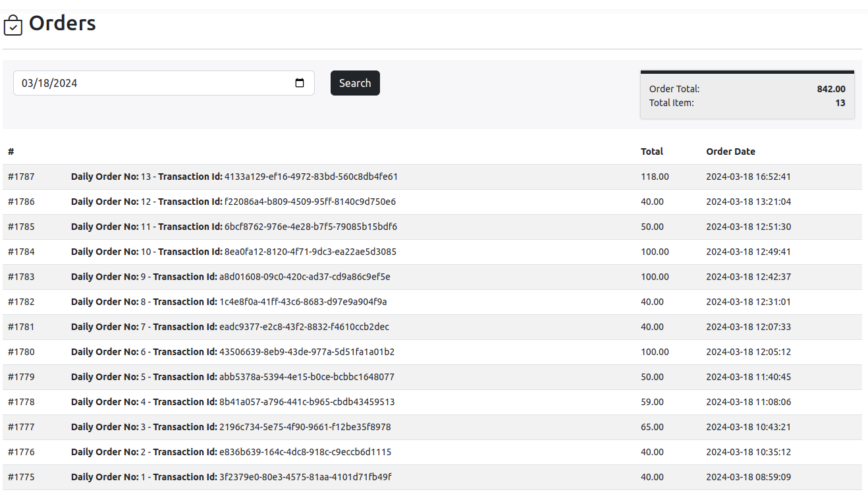Click order date 2024-03-18 08:59:09

click(748, 477)
